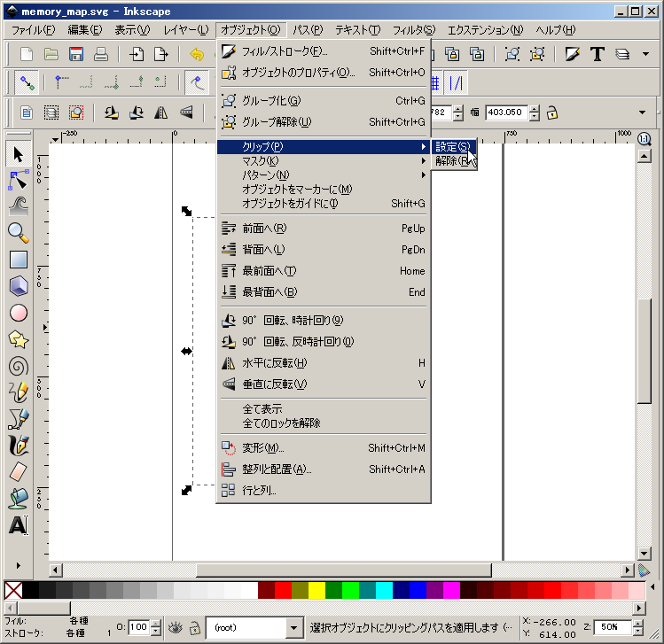This screenshot has height=644, width=664.
Task: Select Objects to Guides menu item
Action: click(x=324, y=204)
